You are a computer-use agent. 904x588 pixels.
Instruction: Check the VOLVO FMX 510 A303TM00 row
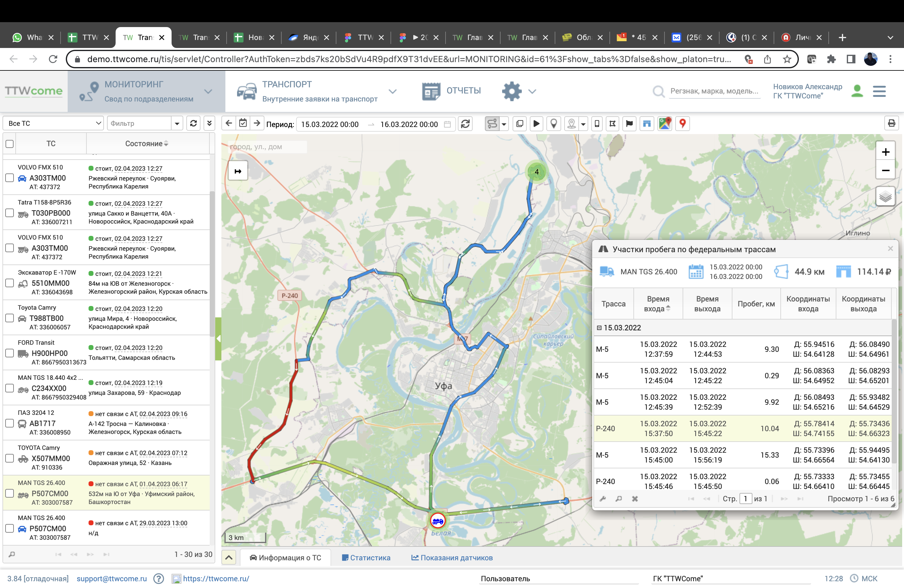(x=10, y=178)
